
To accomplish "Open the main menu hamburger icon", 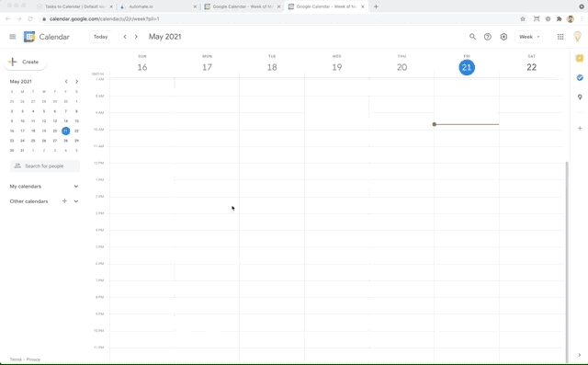I will coord(12,37).
